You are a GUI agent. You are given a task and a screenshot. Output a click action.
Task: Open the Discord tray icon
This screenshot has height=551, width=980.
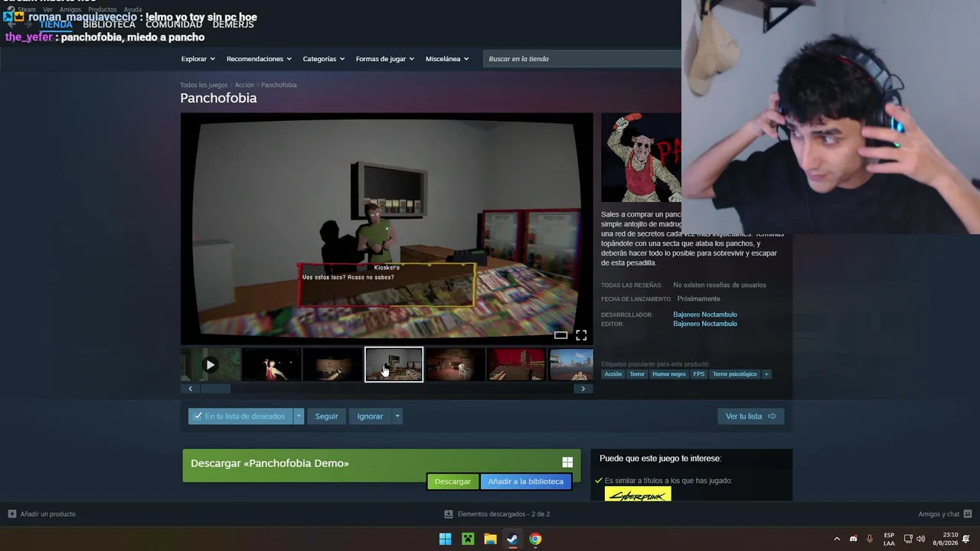[854, 539]
